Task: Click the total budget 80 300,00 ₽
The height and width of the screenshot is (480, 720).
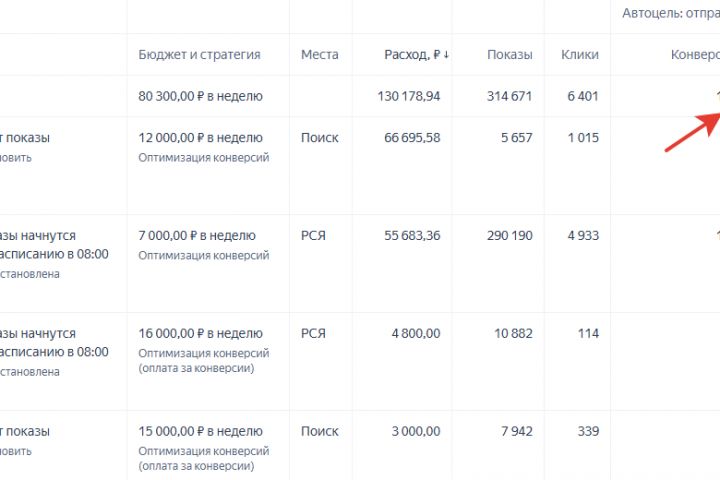Action: point(200,97)
